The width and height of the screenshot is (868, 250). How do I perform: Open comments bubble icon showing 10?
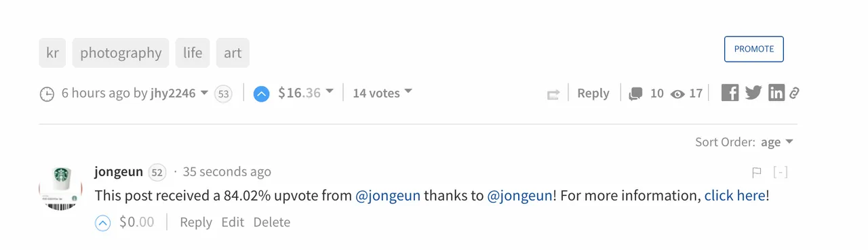(635, 93)
